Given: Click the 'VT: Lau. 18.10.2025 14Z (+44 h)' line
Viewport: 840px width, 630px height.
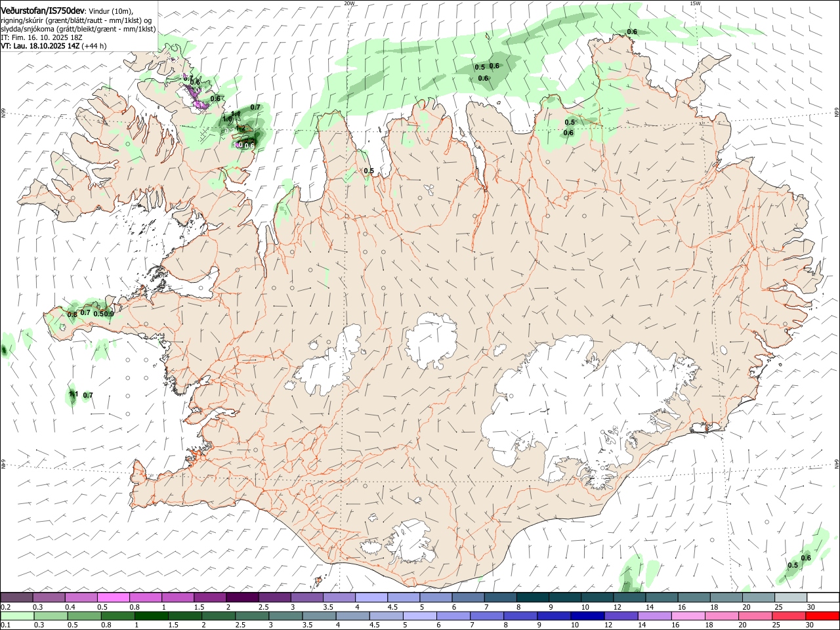Looking at the screenshot, I should [x=54, y=46].
